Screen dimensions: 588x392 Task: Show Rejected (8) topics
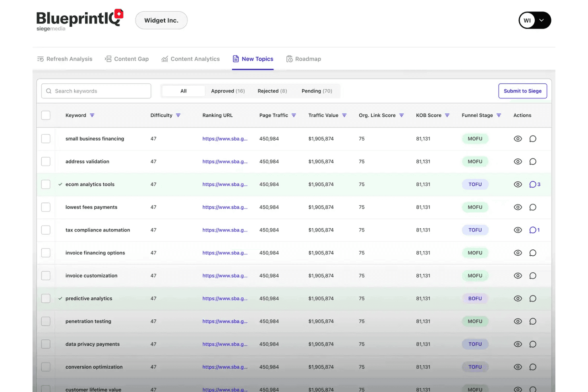(272, 91)
